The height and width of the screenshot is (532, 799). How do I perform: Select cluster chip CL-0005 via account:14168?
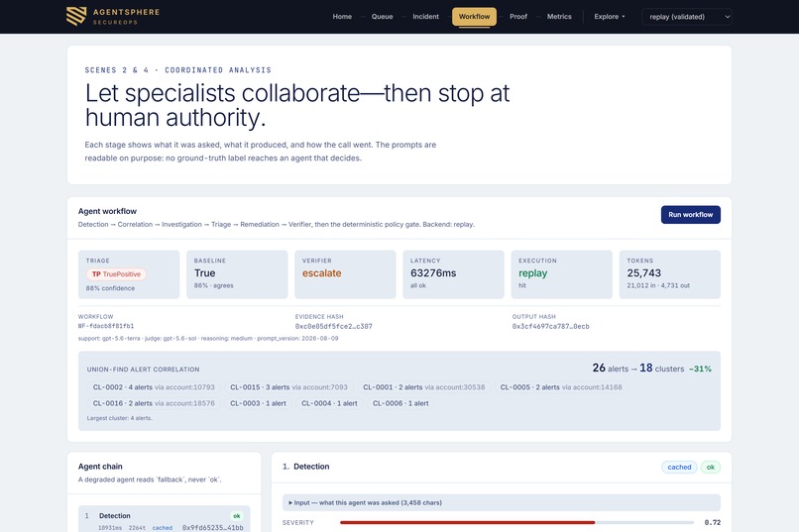coord(561,387)
